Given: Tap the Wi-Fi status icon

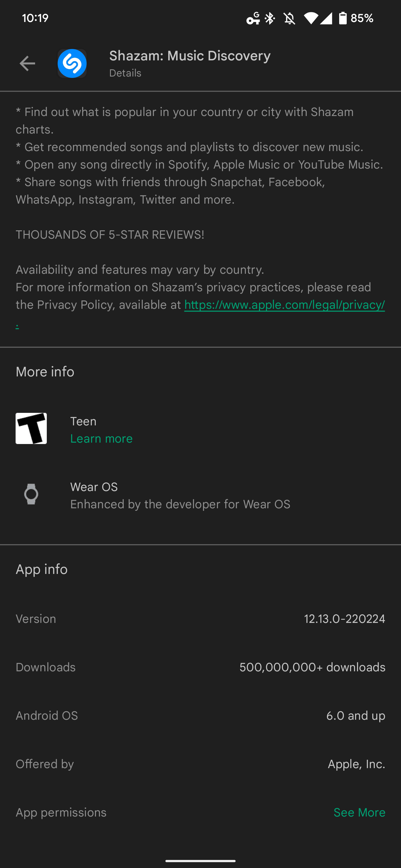Looking at the screenshot, I should [310, 18].
